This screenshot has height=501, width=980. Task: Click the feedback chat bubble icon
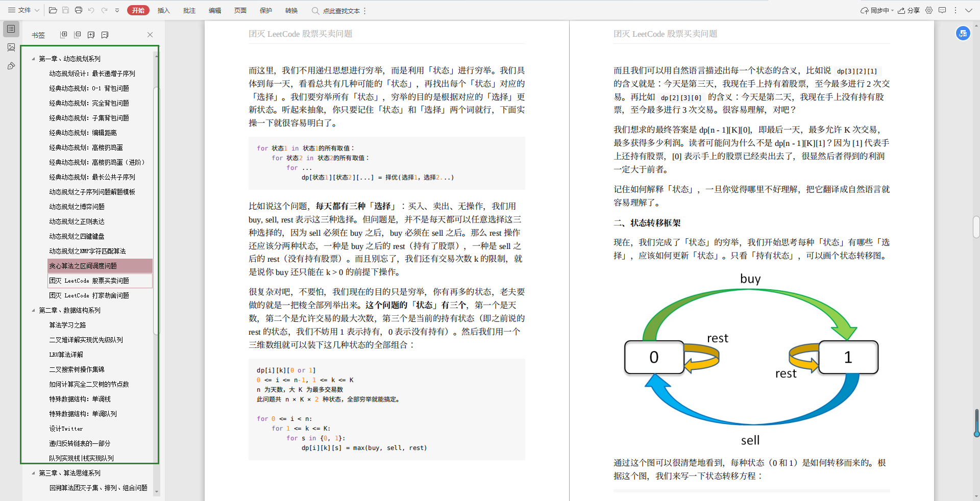tap(942, 10)
